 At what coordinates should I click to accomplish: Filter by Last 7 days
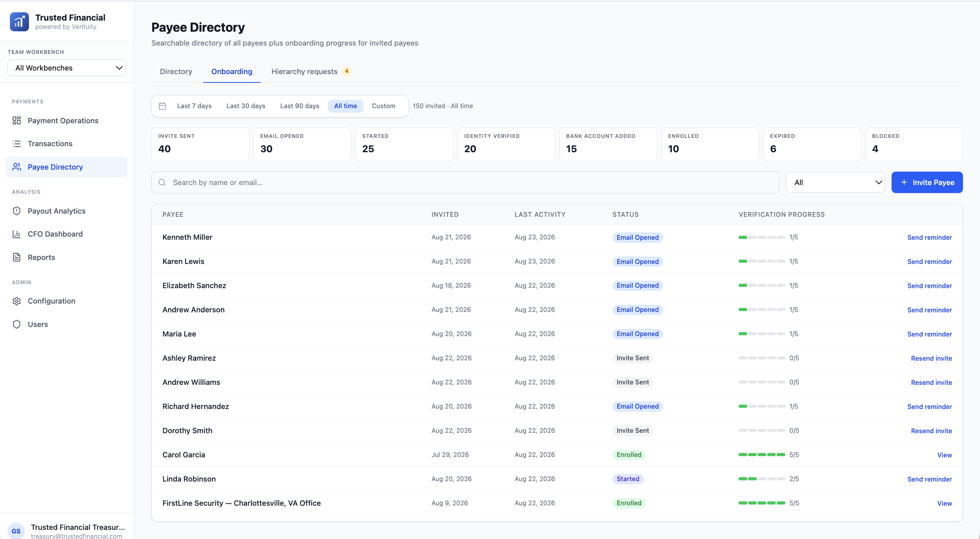tap(194, 106)
